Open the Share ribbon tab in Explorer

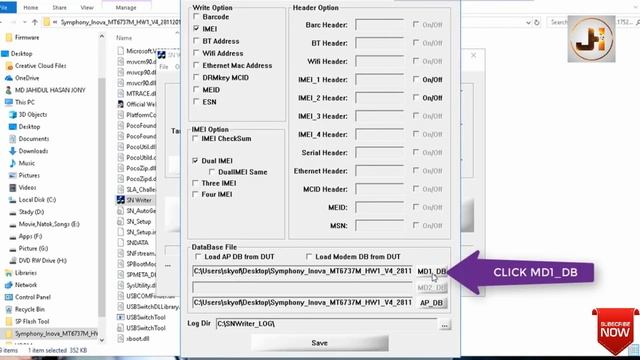pyautogui.click(x=59, y=7)
